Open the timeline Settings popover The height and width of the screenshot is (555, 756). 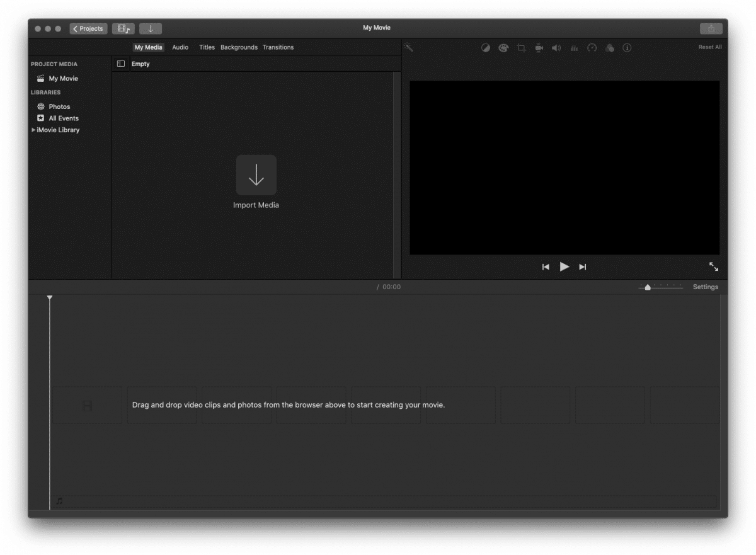(705, 287)
